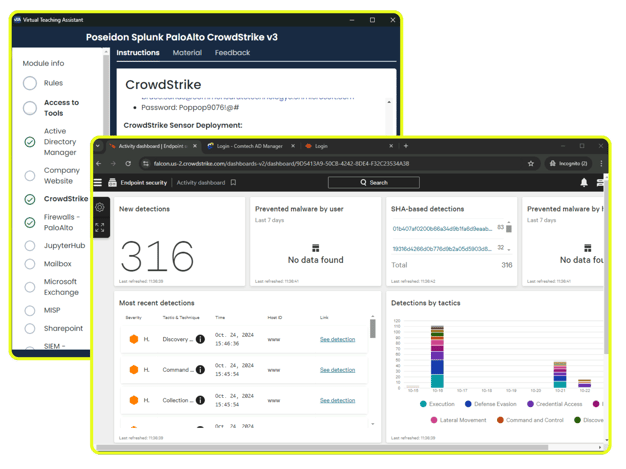Bookmark the Activity dashboard page
This screenshot has width=626, height=469.
click(x=234, y=183)
